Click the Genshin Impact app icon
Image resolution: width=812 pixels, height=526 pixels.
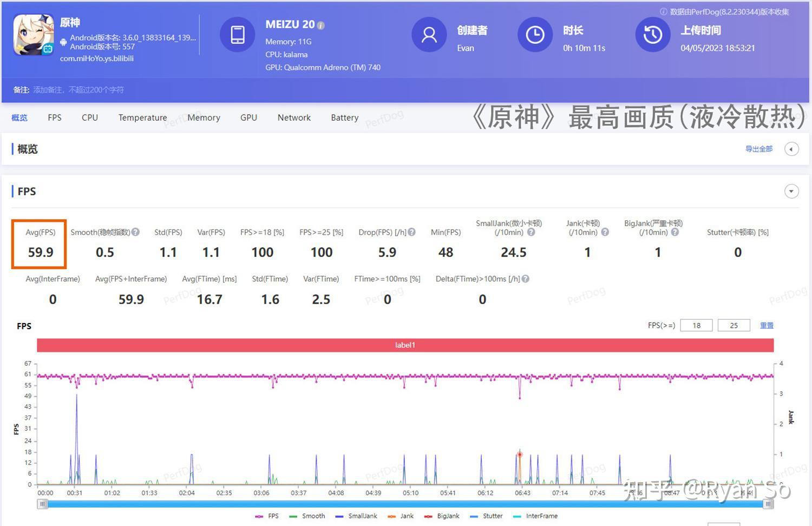[34, 35]
